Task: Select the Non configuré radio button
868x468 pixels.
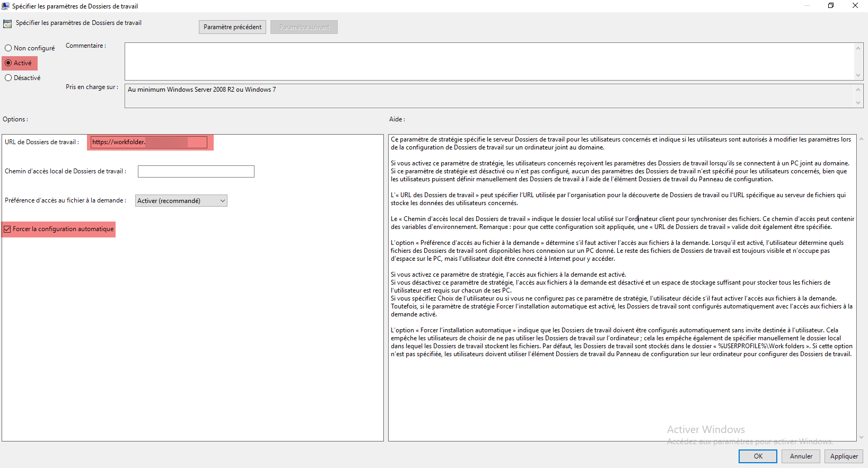Action: (8, 48)
